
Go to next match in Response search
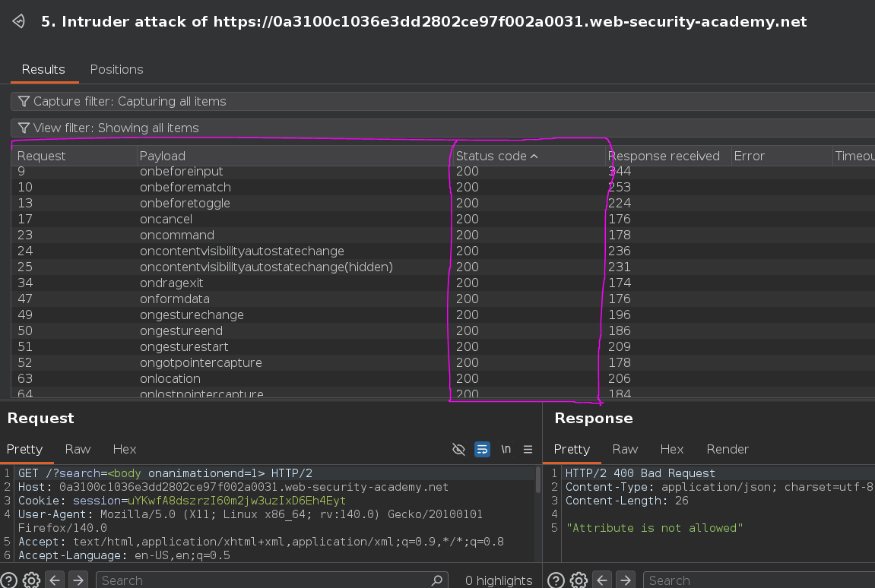[x=626, y=580]
